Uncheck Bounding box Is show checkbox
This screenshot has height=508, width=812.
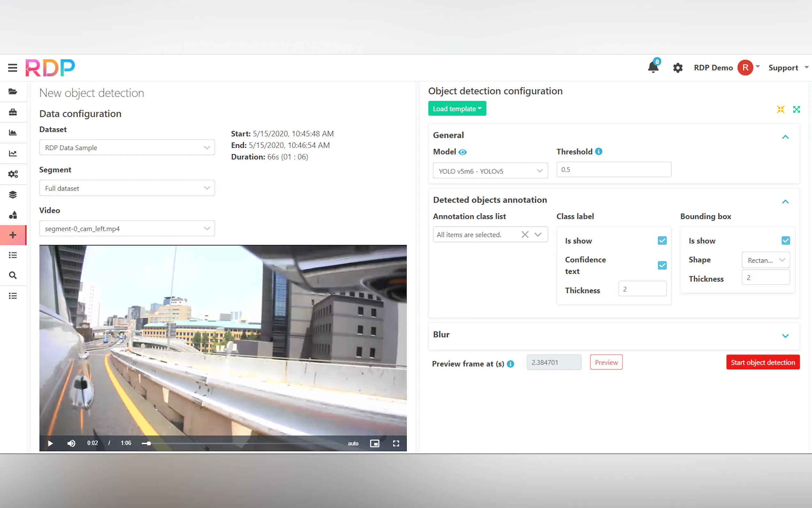point(785,241)
